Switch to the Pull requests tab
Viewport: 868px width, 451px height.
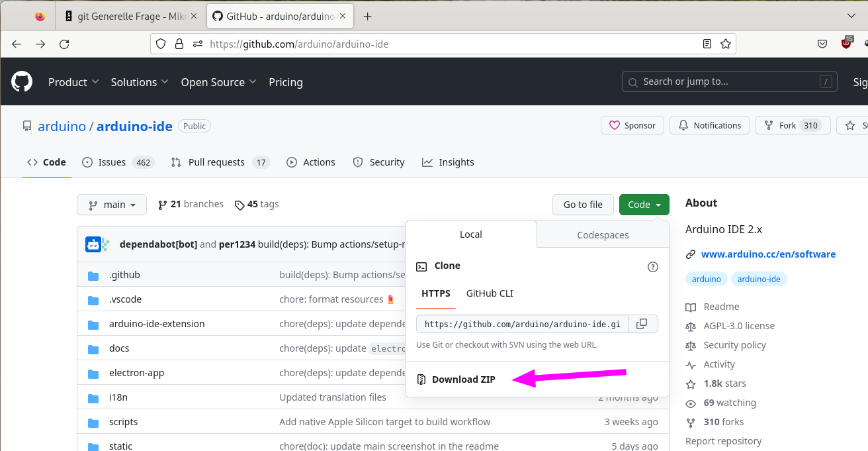coord(220,162)
